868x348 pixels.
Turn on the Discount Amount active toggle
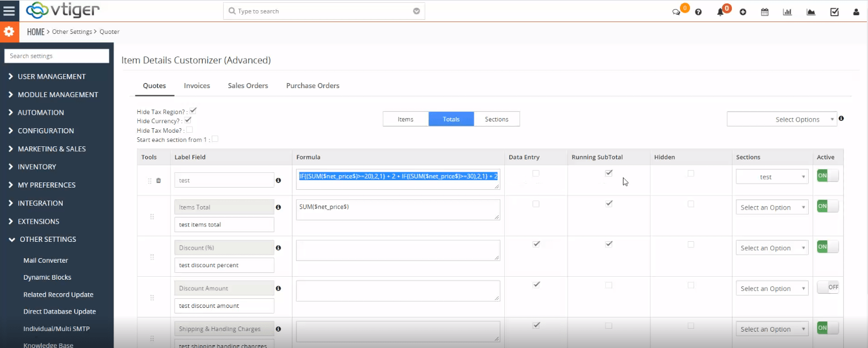point(828,287)
